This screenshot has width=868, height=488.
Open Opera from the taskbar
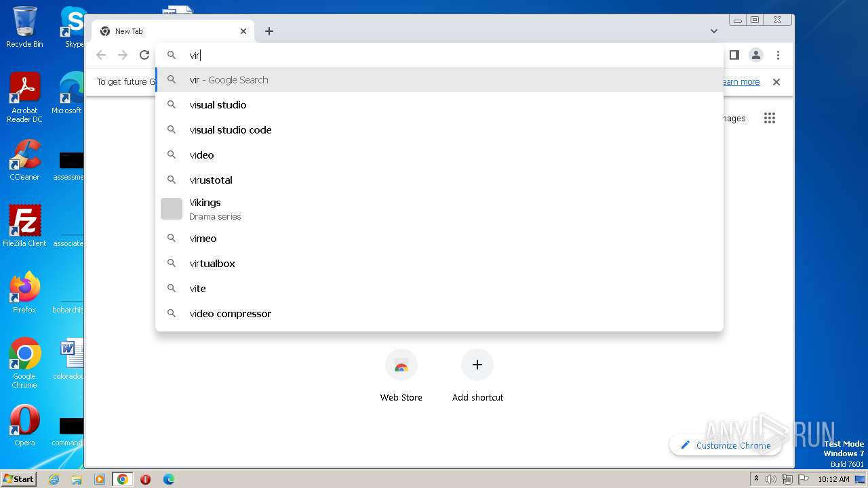145,479
